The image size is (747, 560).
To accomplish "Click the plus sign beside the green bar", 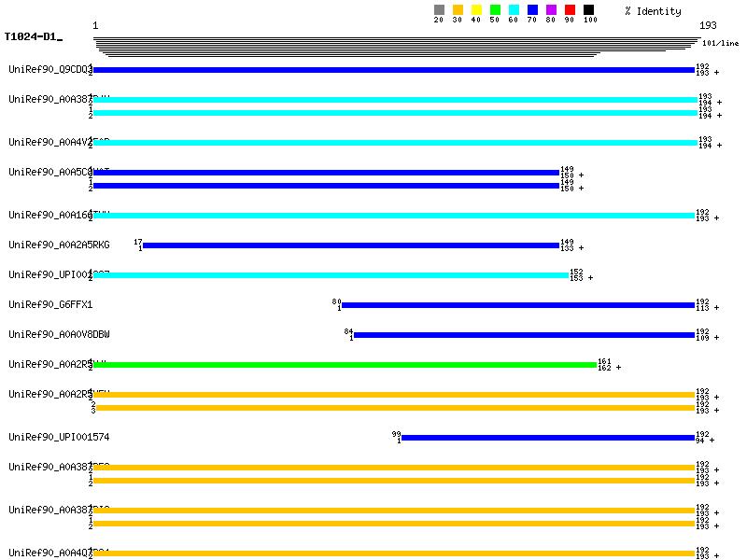I will 618,368.
